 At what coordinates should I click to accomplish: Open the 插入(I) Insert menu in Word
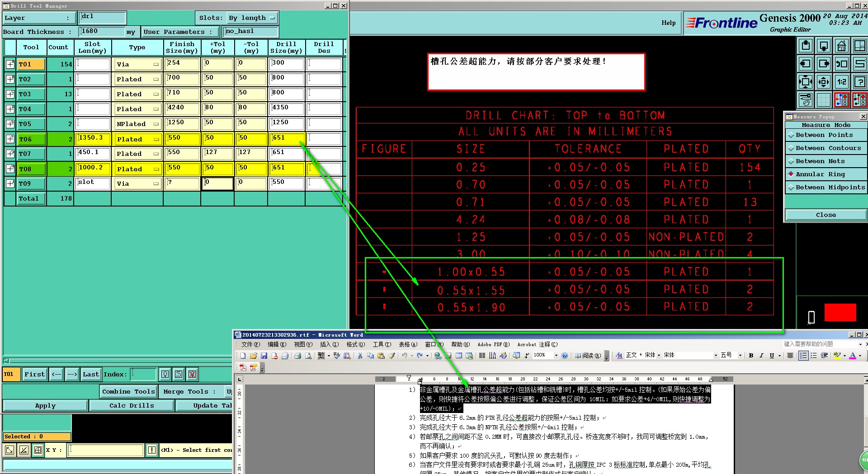point(329,344)
